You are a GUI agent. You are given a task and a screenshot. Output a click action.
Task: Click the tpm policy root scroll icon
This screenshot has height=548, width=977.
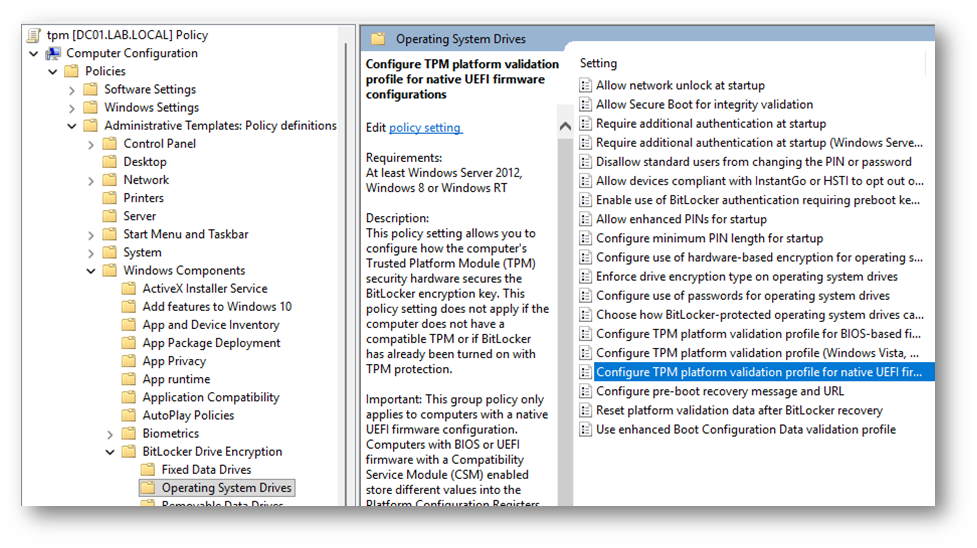(34, 35)
